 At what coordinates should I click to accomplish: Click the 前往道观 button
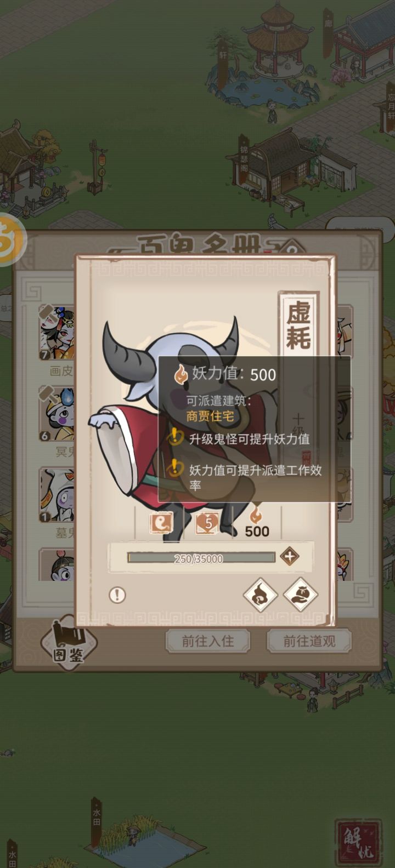pyautogui.click(x=309, y=641)
